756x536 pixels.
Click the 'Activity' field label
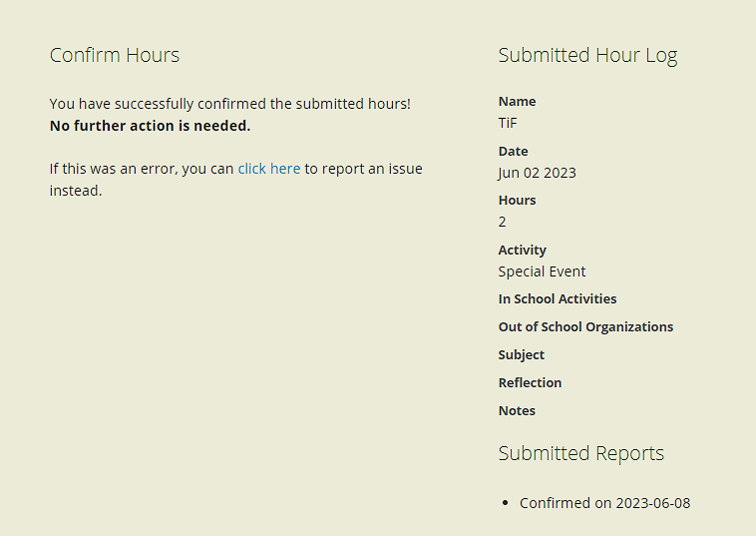pyautogui.click(x=523, y=251)
